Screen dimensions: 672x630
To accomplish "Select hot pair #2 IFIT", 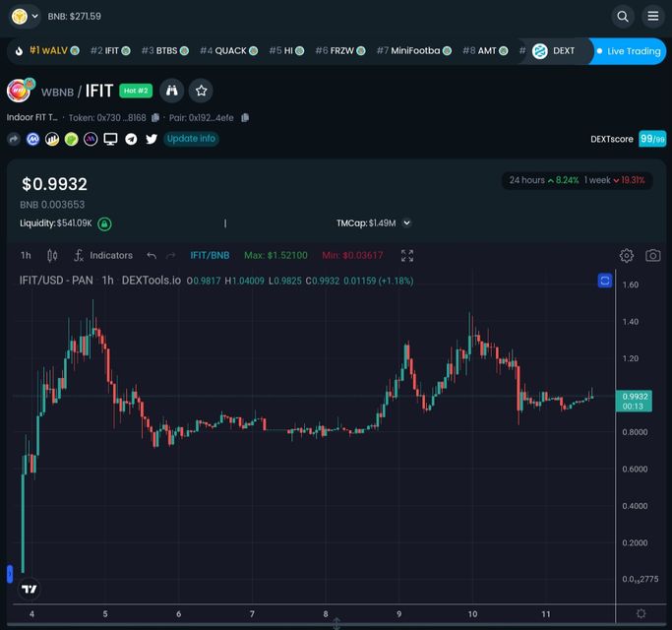I will point(110,51).
